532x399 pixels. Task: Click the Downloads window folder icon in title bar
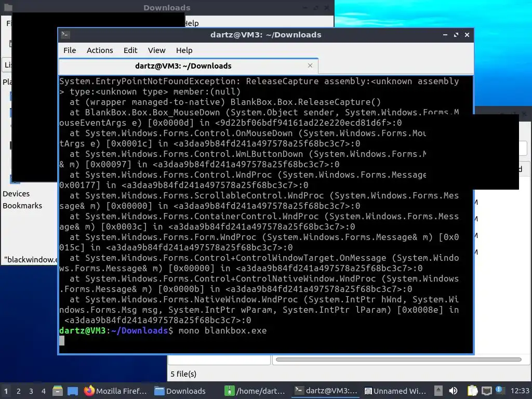pos(8,7)
